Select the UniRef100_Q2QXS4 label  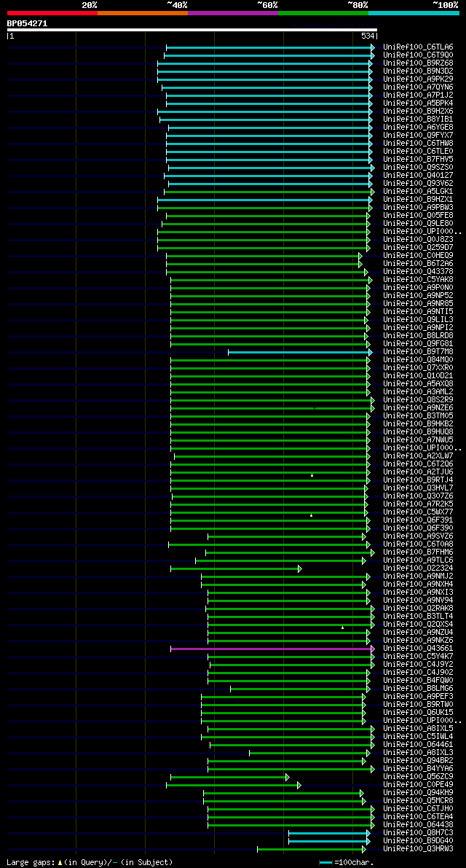click(418, 625)
